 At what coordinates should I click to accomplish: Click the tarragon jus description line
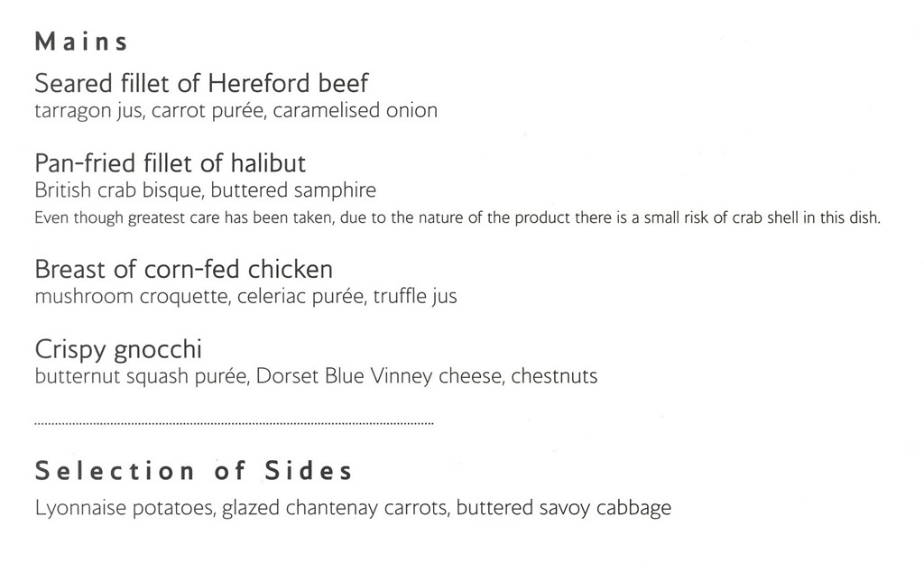tap(236, 111)
